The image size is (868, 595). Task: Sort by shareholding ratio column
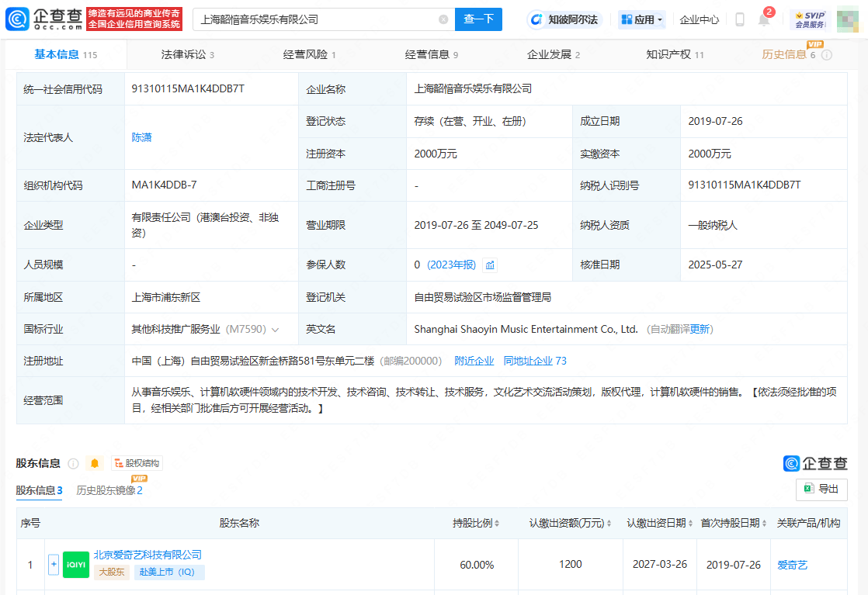click(477, 524)
